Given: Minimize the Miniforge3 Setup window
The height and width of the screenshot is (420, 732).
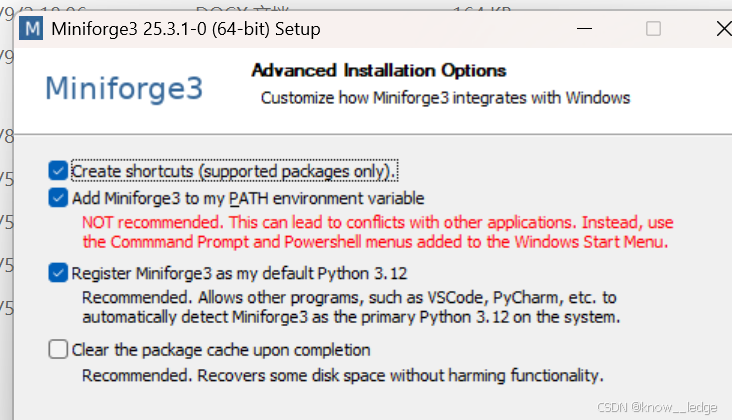Looking at the screenshot, I should [584, 28].
